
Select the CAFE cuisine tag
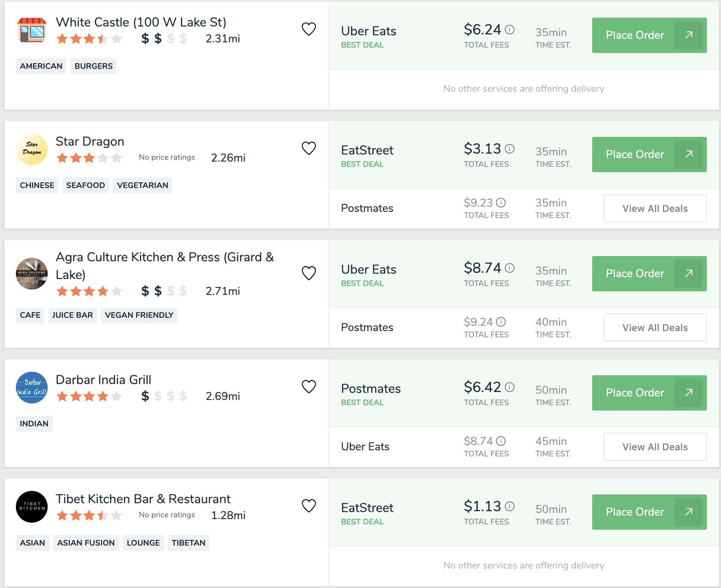30,315
